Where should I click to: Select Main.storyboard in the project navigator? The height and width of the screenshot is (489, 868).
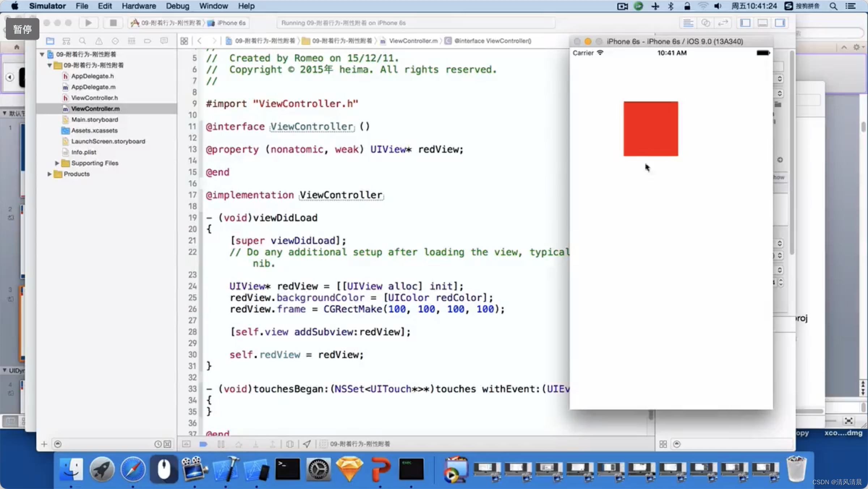94,119
